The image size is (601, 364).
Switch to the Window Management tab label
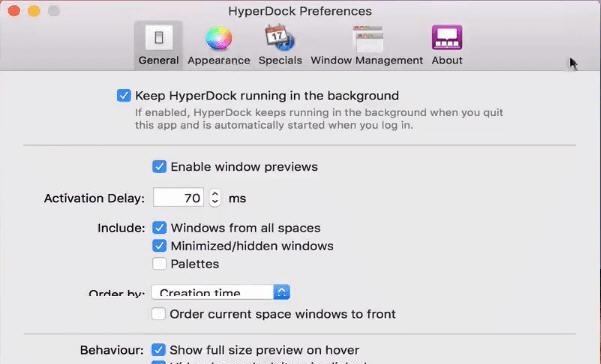pos(367,61)
